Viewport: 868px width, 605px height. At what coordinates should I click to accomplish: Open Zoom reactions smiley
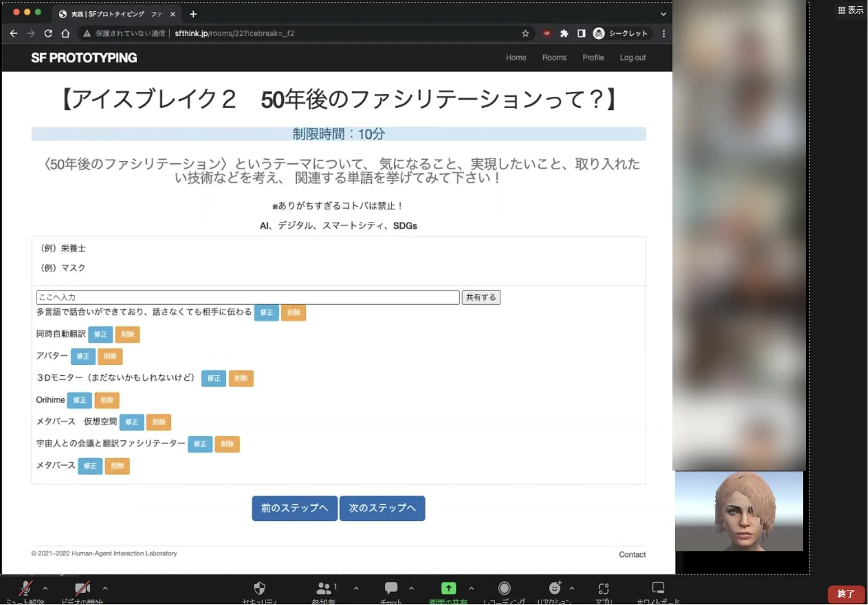(x=555, y=588)
